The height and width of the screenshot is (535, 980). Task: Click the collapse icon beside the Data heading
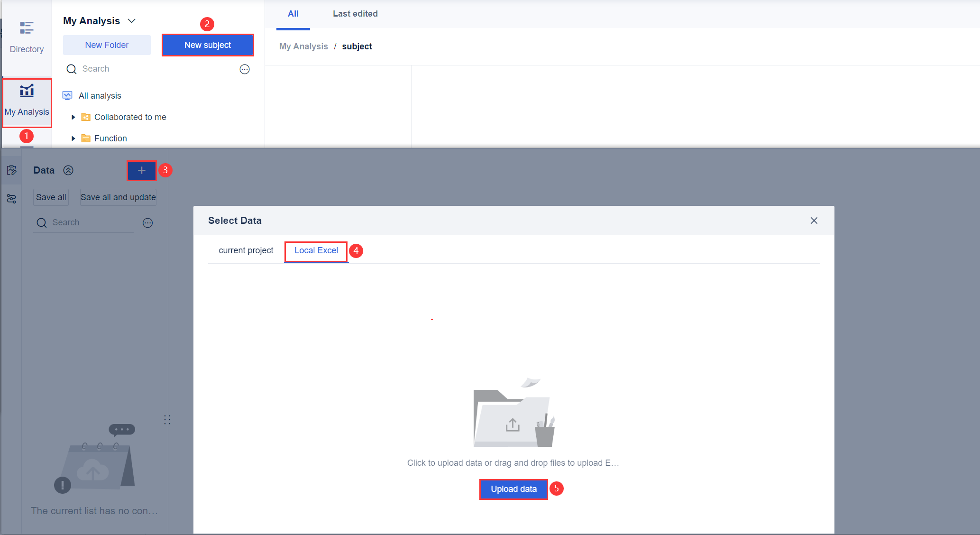point(68,170)
